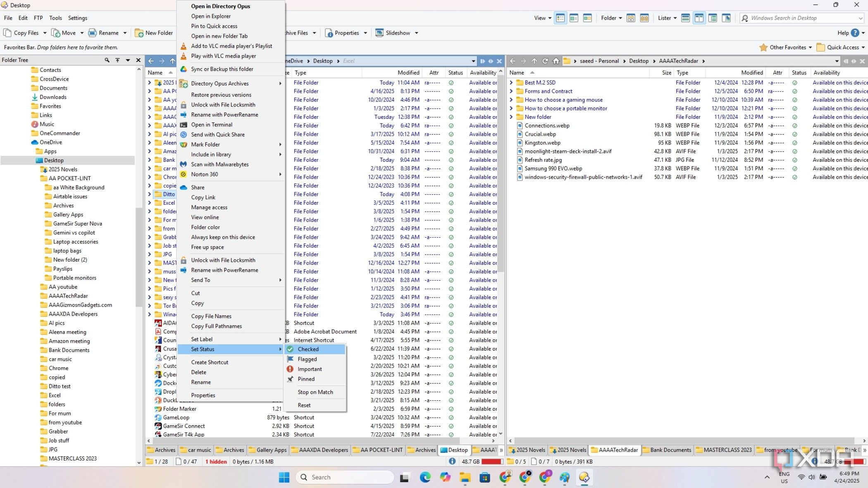Click the Folder Tree search magnifier icon

point(107,60)
